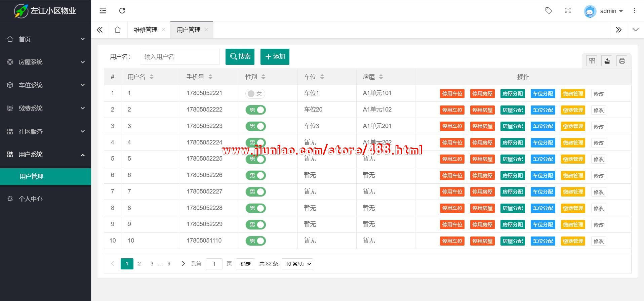Toggle gender switch for user 1
This screenshot has width=644, height=301.
pos(255,94)
